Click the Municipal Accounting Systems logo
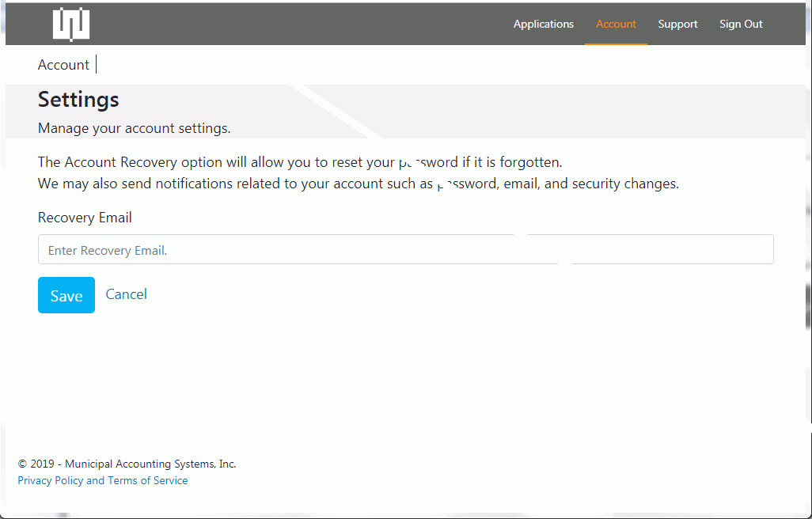812x519 pixels. 71,24
